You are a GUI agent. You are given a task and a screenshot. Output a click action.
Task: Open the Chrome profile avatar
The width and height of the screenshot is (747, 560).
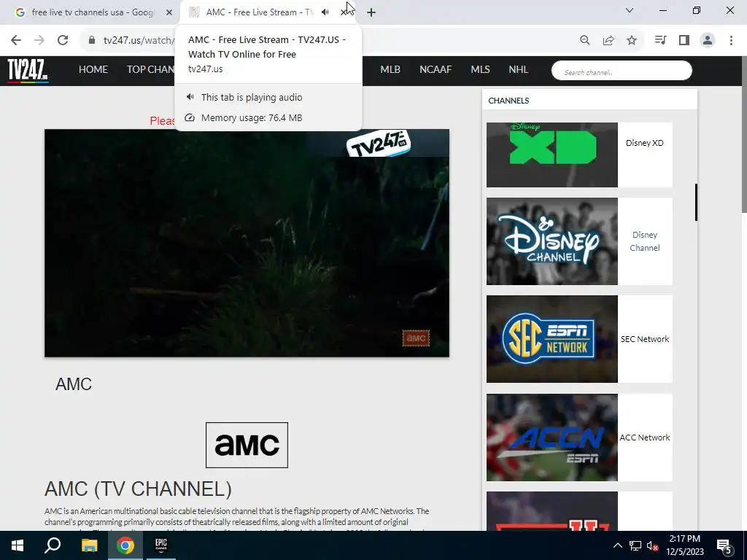(708, 41)
